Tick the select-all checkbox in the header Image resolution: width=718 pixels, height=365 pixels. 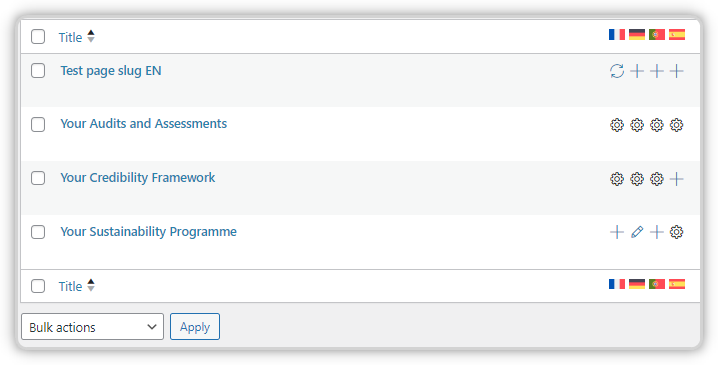38,37
